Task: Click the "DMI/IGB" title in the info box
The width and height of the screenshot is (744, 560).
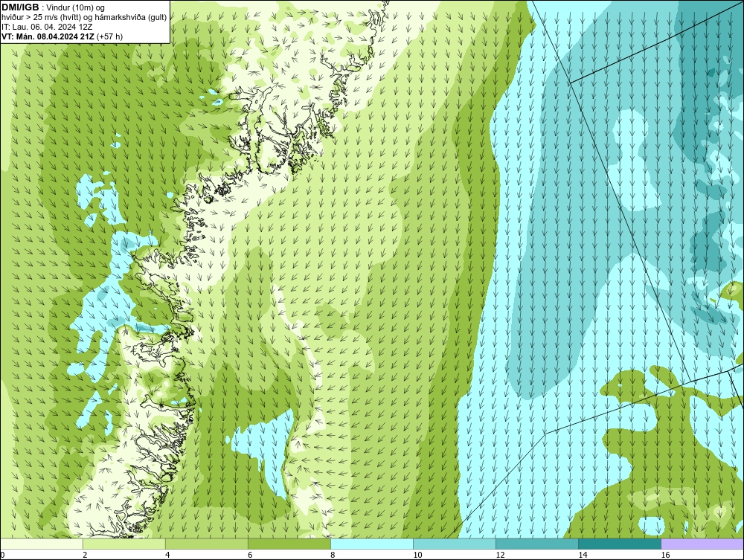Action: [20, 7]
